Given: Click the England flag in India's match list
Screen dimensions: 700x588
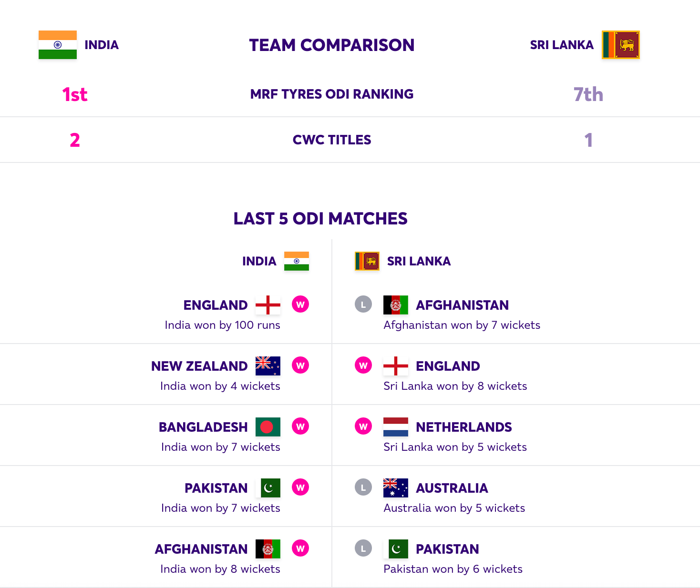Looking at the screenshot, I should (268, 305).
